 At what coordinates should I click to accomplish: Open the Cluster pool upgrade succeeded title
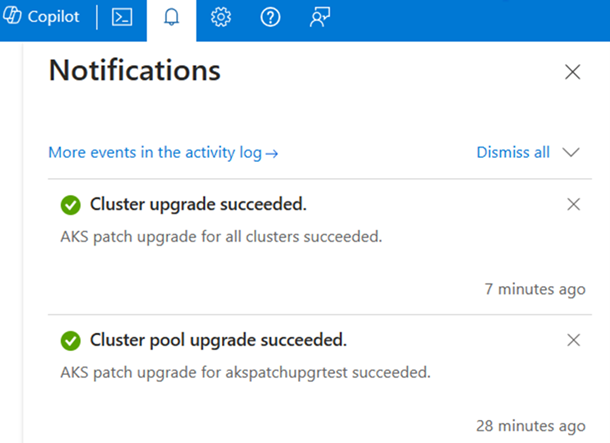pos(218,341)
